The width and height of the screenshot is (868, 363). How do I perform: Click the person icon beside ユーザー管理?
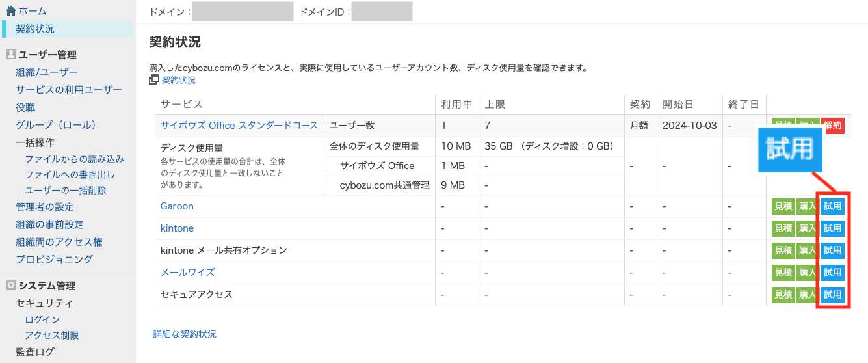[10, 55]
